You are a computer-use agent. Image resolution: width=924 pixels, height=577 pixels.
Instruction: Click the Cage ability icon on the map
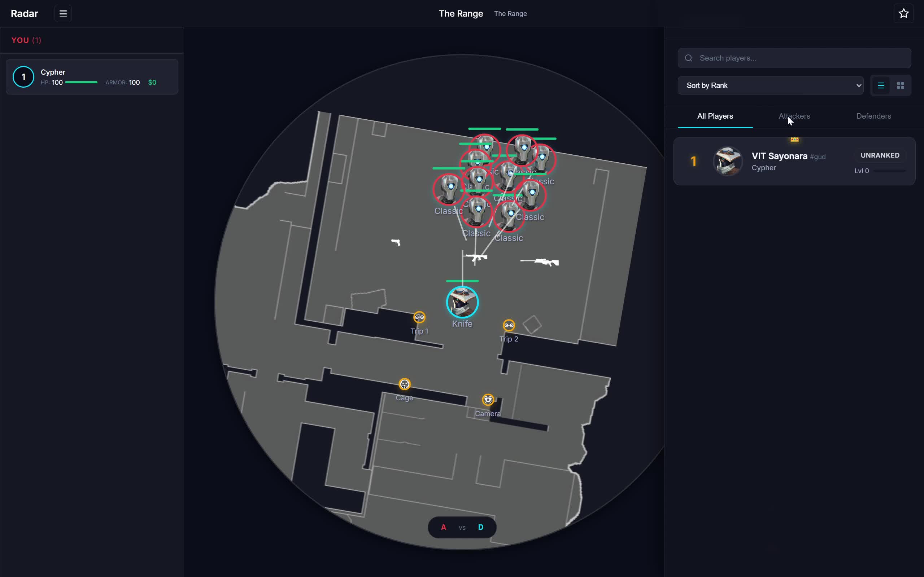[404, 384]
